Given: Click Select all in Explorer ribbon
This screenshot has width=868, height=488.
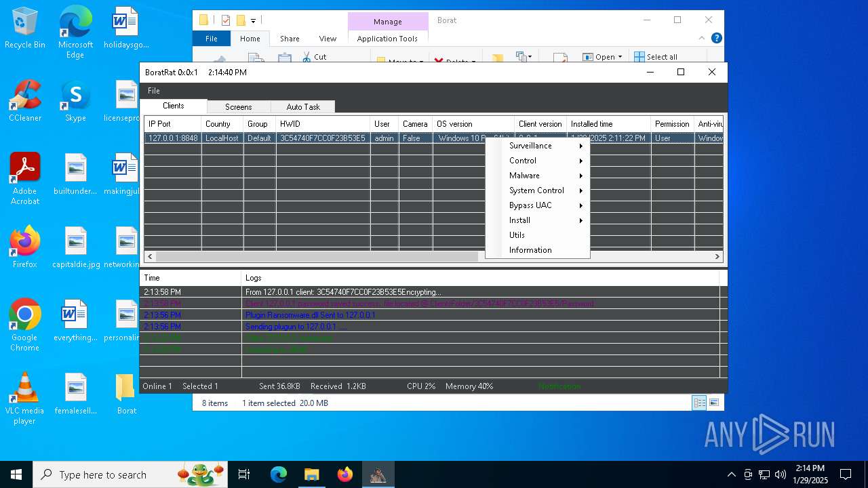Looking at the screenshot, I should tap(656, 57).
